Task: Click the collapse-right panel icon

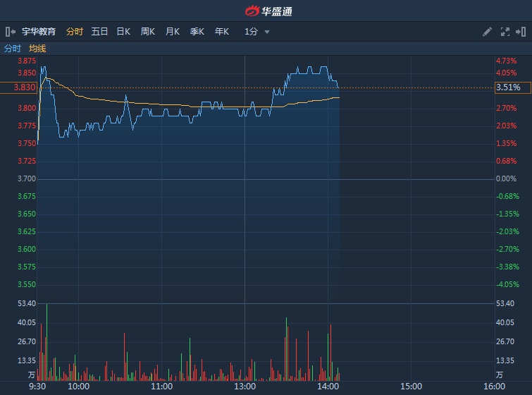Action: [x=521, y=32]
